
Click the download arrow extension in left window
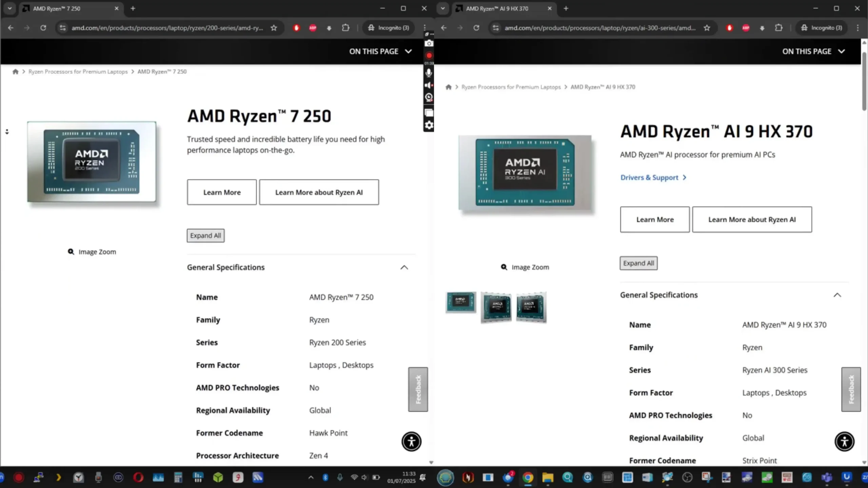click(329, 28)
